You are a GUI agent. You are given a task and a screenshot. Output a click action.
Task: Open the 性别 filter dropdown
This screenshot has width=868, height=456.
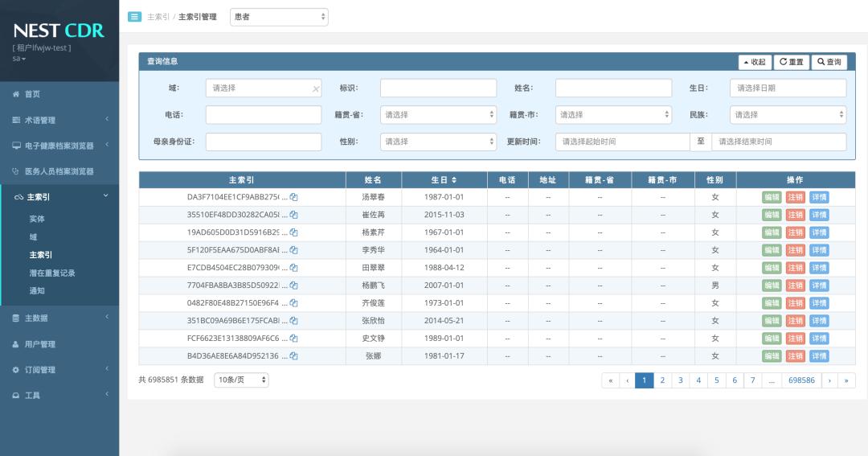[x=439, y=142]
